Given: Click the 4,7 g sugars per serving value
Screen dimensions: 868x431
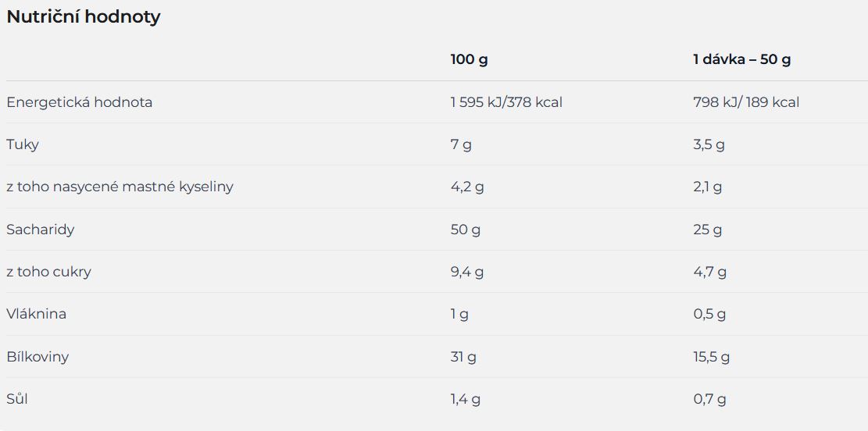Looking at the screenshot, I should 709,272.
